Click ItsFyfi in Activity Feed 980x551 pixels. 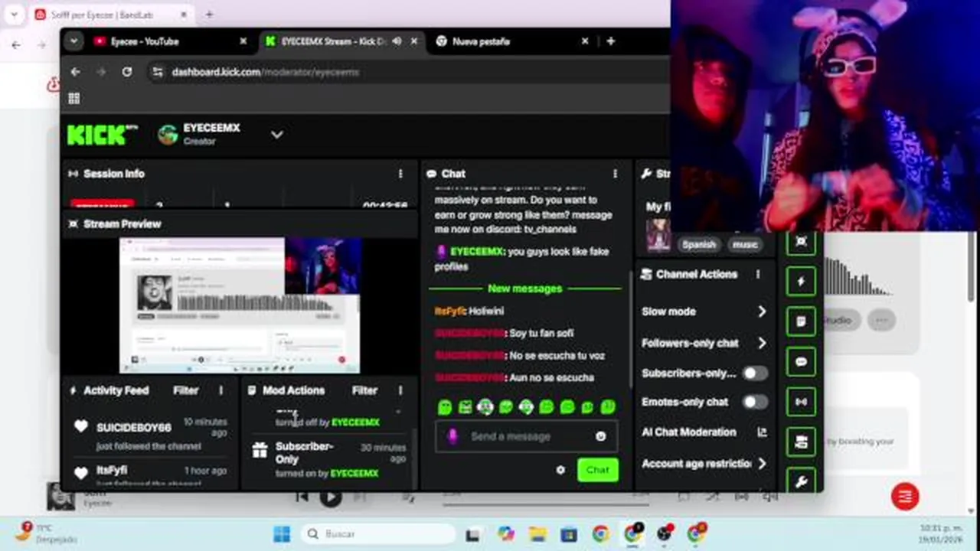pos(112,470)
